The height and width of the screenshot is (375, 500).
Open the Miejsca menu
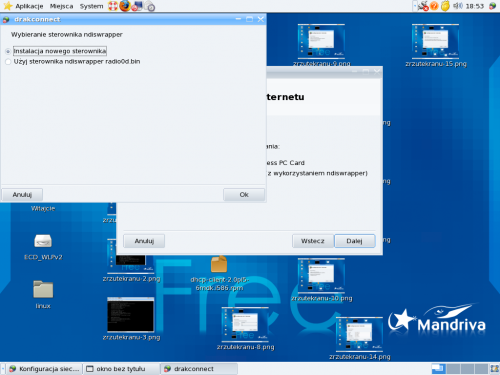(x=61, y=6)
